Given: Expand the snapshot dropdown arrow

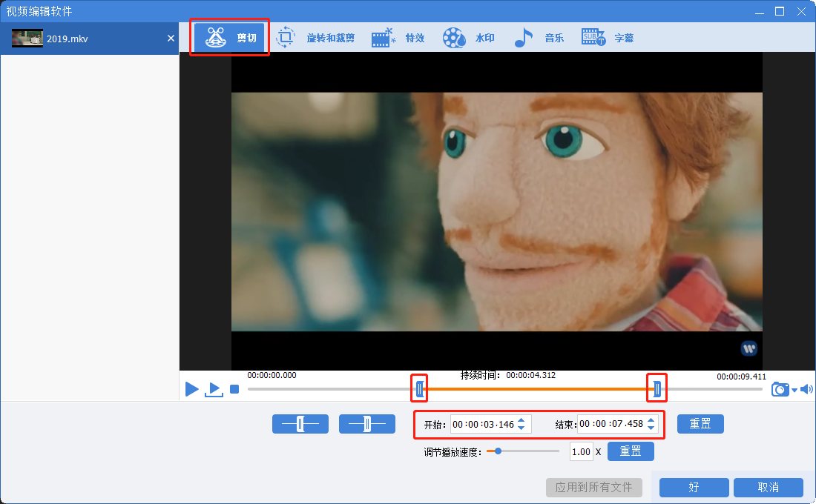Looking at the screenshot, I should click(794, 390).
